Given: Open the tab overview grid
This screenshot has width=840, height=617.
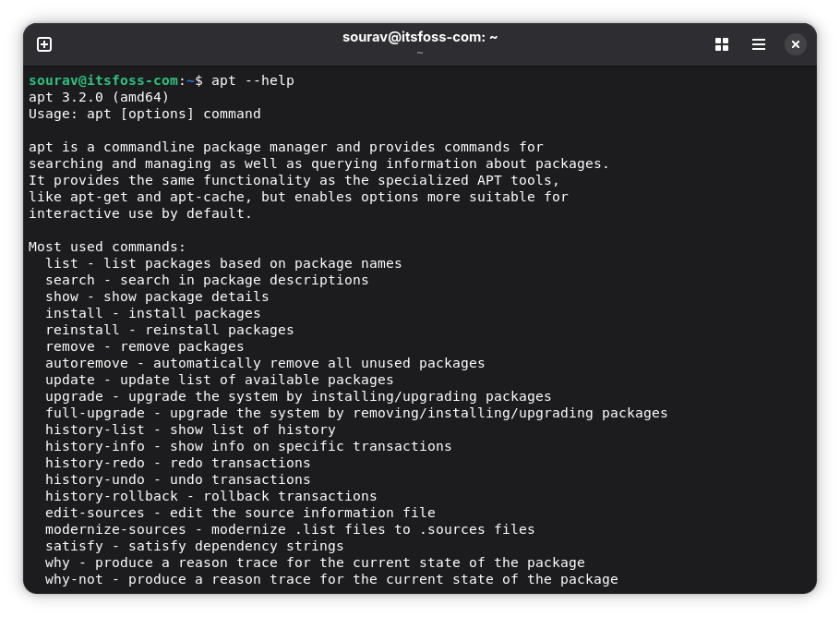Looking at the screenshot, I should pos(721,43).
